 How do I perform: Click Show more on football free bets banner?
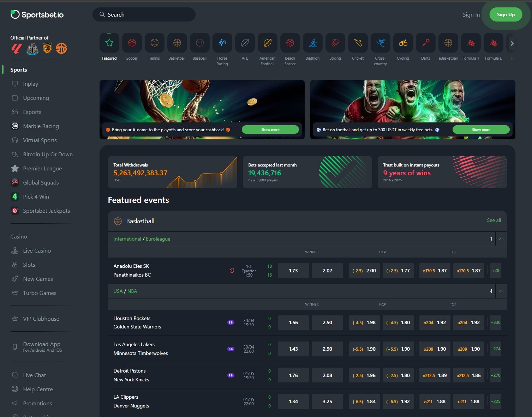pyautogui.click(x=481, y=129)
